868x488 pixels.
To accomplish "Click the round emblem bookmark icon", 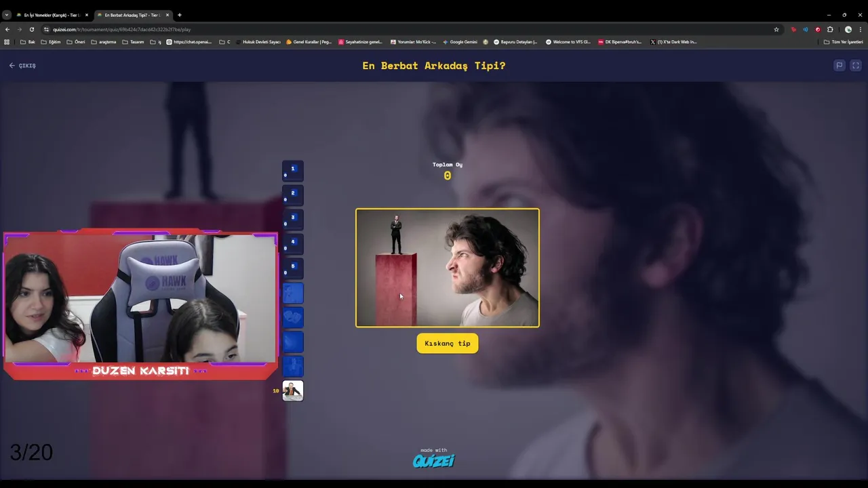I will 486,42.
